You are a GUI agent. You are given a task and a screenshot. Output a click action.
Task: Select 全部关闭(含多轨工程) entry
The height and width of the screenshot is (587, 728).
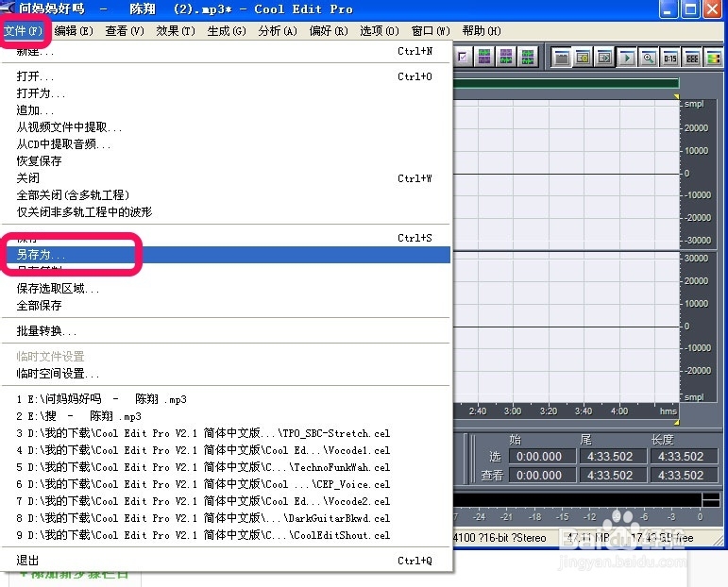[x=226, y=195]
